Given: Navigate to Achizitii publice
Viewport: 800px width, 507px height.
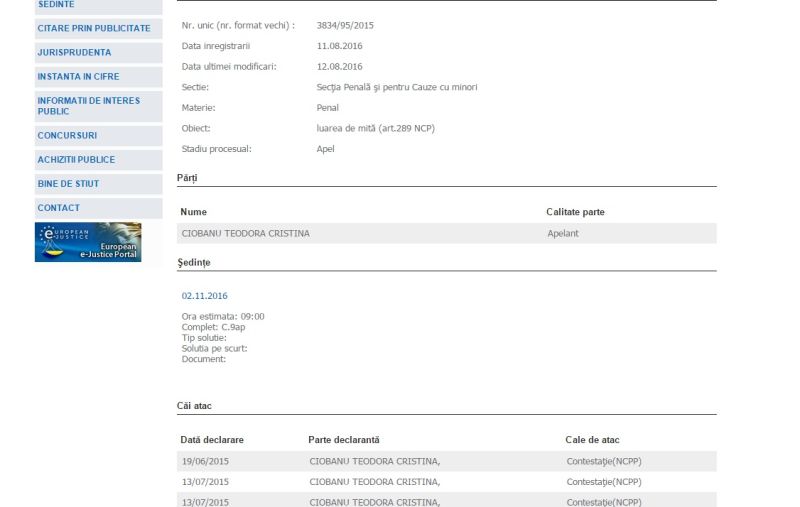Looking at the screenshot, I should point(76,160).
